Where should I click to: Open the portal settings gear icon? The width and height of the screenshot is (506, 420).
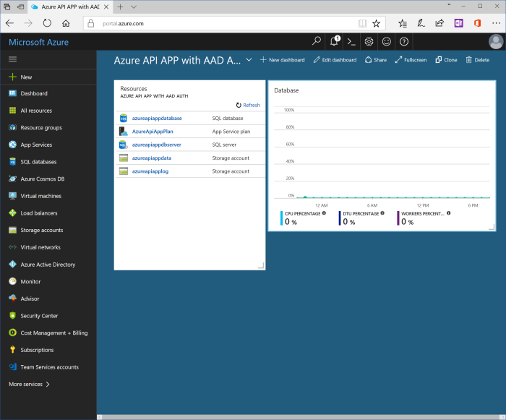[369, 41]
